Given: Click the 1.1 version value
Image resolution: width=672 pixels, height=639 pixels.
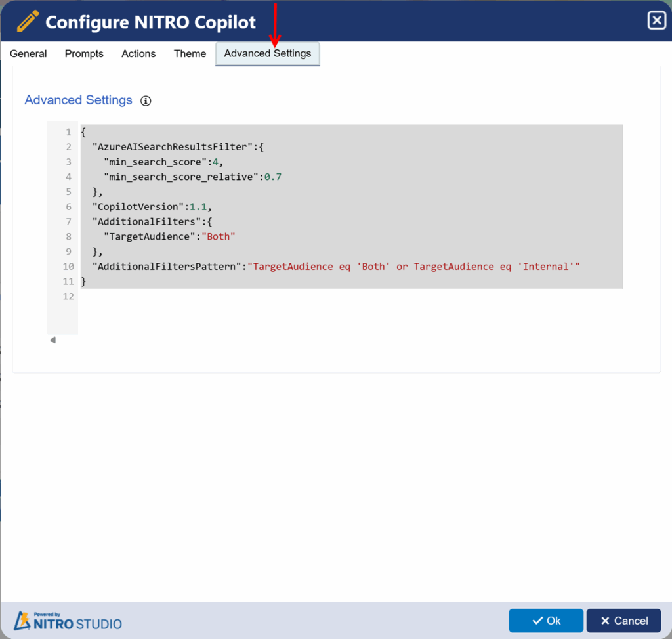Looking at the screenshot, I should pyautogui.click(x=198, y=207).
